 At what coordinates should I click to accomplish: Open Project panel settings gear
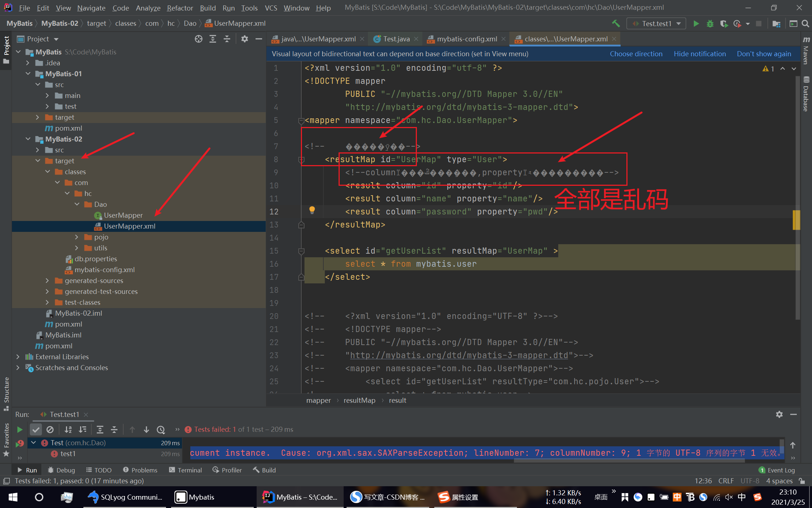coord(245,39)
